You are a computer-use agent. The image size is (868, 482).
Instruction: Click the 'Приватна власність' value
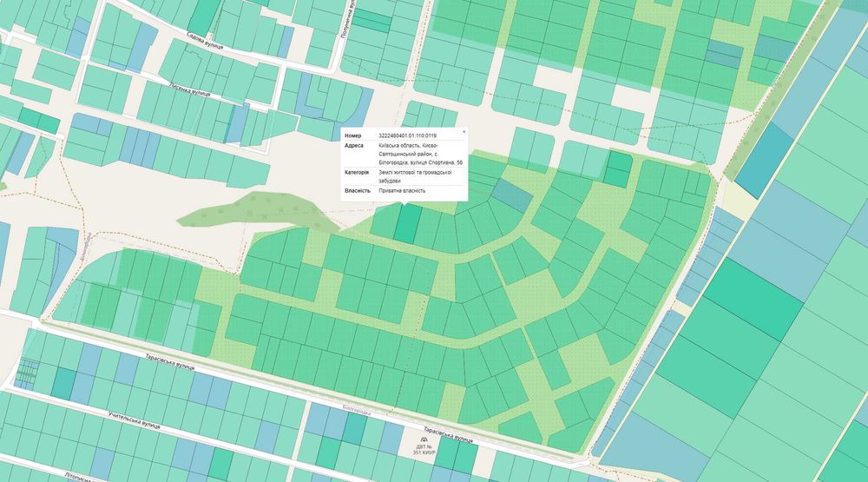[x=402, y=190]
